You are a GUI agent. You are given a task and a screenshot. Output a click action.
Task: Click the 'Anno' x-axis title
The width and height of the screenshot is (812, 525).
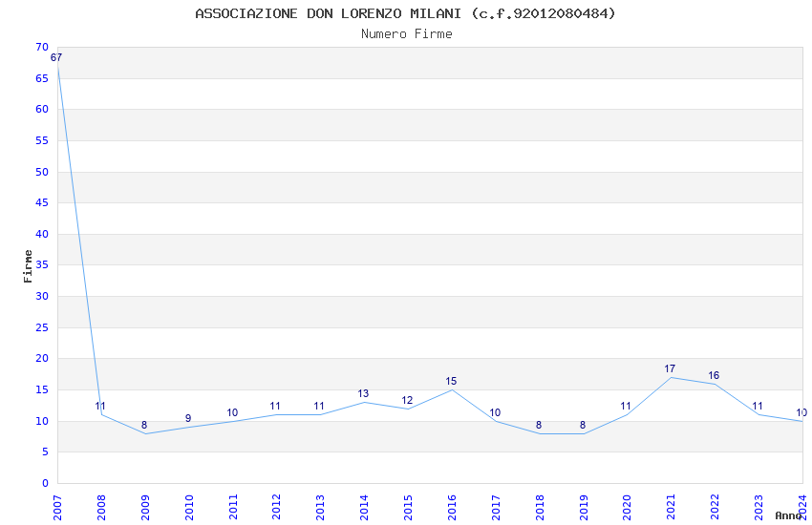pos(788,515)
